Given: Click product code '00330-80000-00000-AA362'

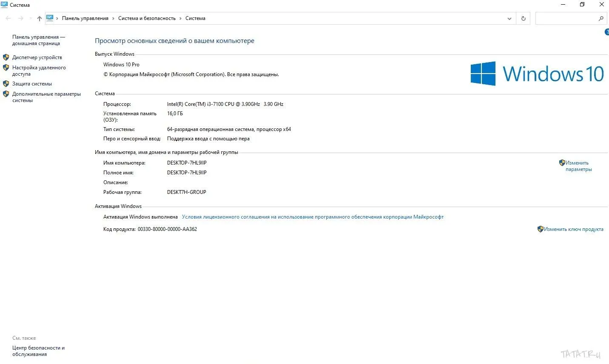Looking at the screenshot, I should click(x=167, y=229).
